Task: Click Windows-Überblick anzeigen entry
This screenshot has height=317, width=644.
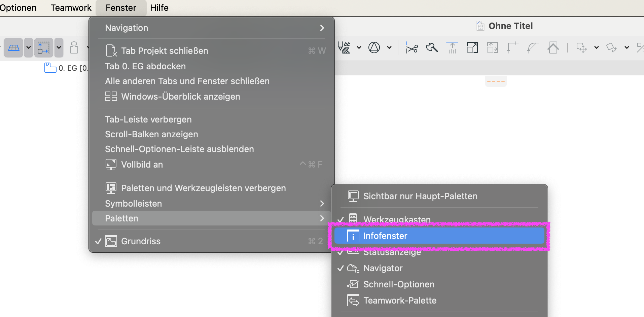Action: 212,97
